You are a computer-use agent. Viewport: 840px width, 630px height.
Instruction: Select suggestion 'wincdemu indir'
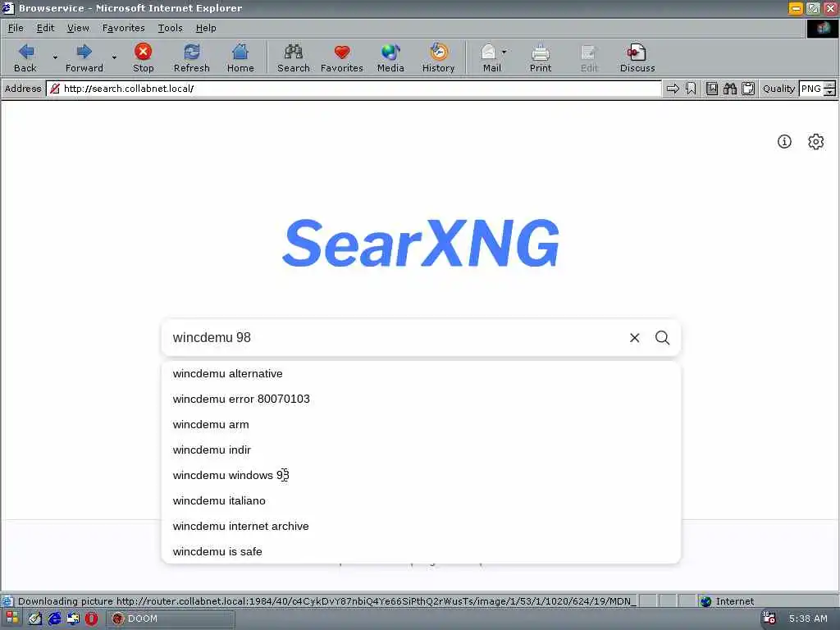421,450
